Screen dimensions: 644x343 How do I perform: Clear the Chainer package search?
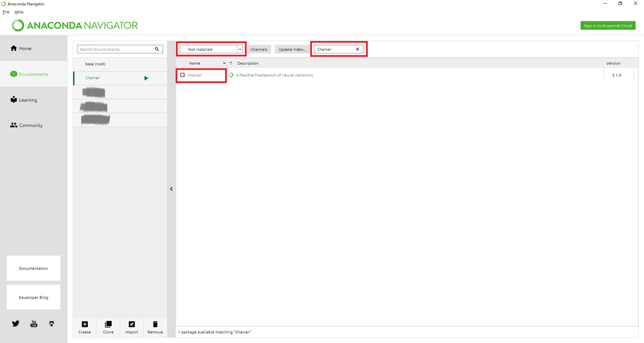[x=357, y=49]
